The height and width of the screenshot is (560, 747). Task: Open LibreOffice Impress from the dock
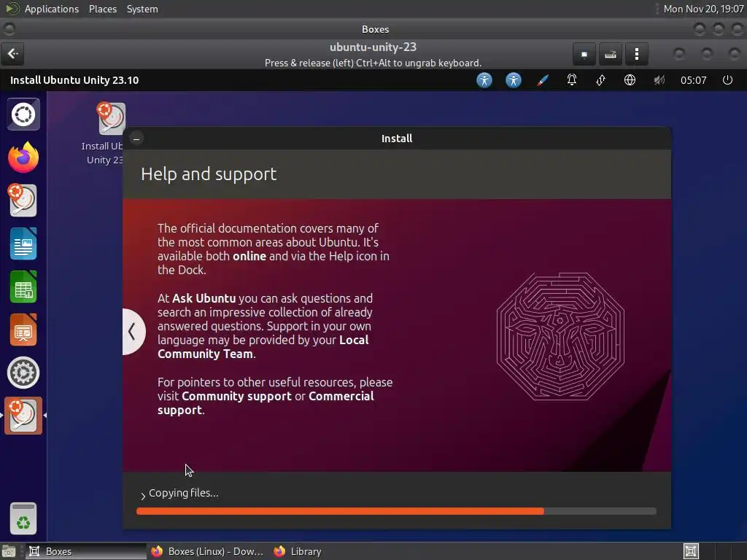pyautogui.click(x=23, y=330)
